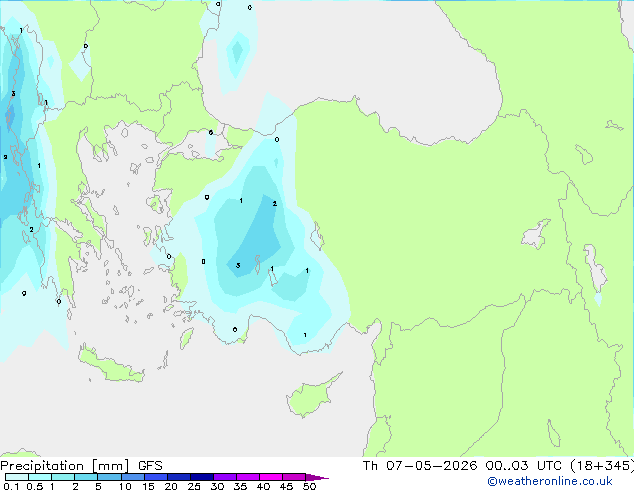Click the 0.1–0.5 mm legend color box
The width and height of the screenshot is (634, 490).
click(17, 477)
